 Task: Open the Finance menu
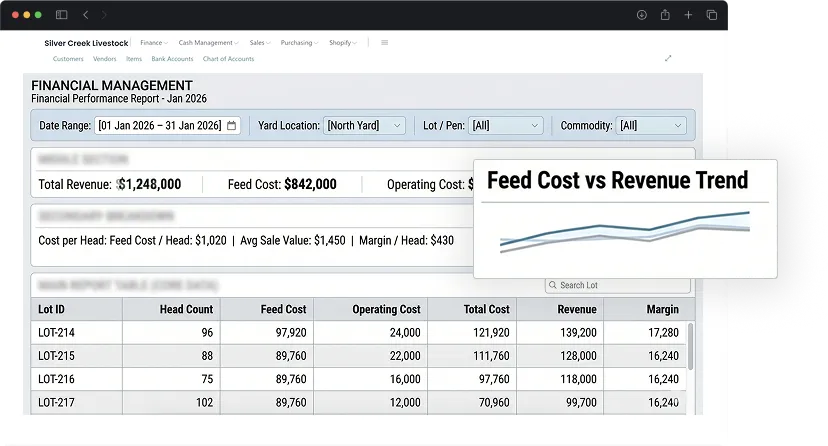(x=154, y=43)
